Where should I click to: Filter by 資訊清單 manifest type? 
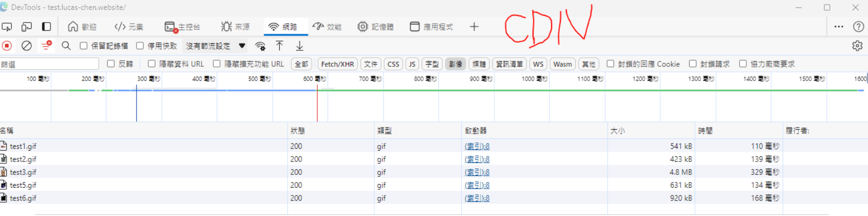point(509,64)
